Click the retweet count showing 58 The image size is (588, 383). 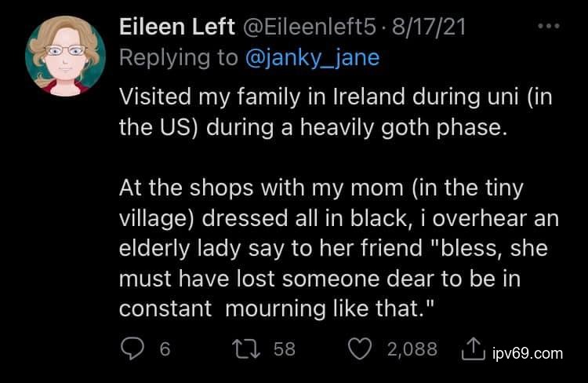[285, 348]
